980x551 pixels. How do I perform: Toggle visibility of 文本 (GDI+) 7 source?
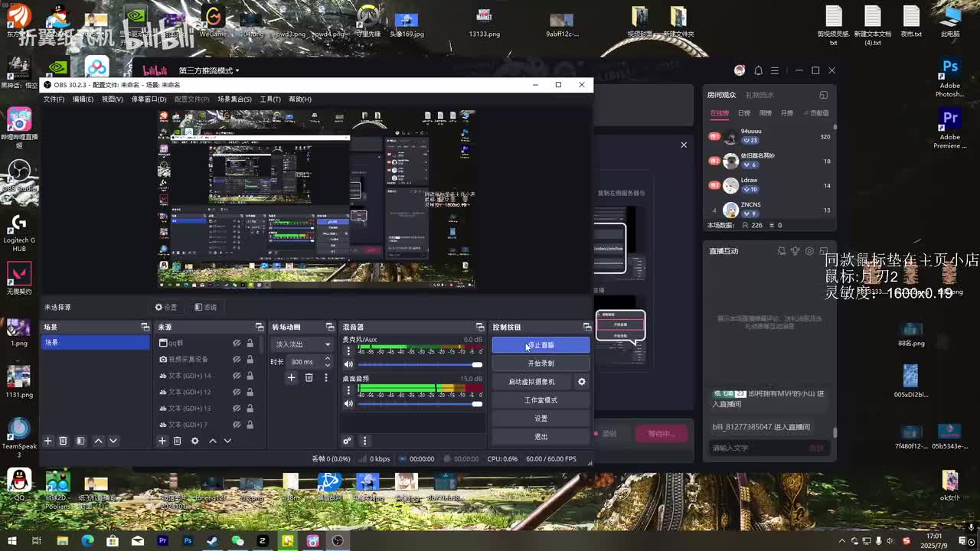click(x=237, y=425)
